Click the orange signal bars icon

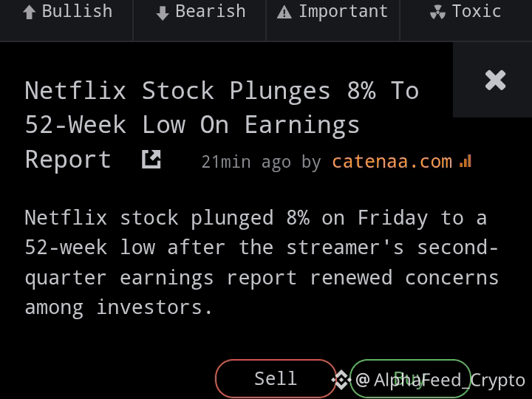pos(465,161)
